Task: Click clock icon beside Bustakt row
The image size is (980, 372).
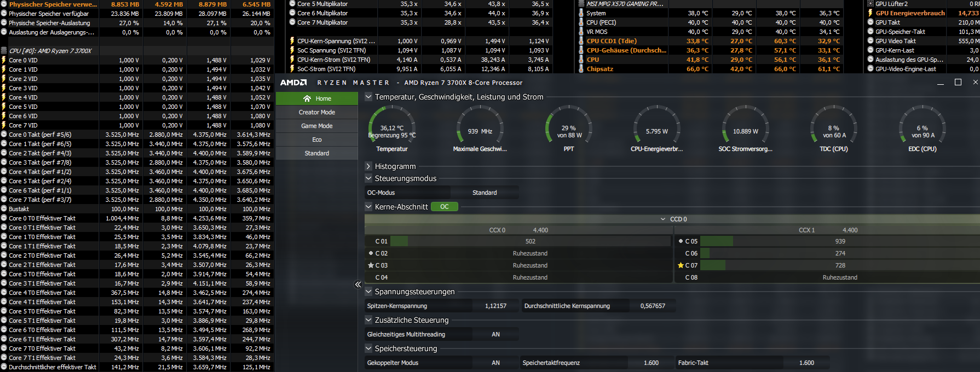Action: 4,209
